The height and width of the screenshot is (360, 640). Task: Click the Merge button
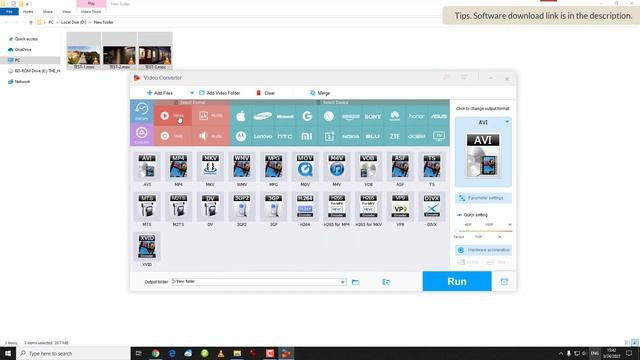pos(320,93)
